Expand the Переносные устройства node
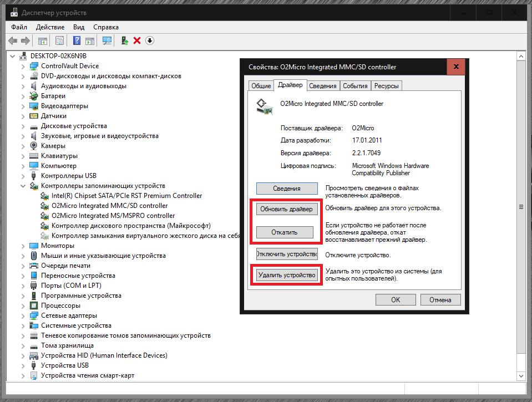 tap(23, 276)
